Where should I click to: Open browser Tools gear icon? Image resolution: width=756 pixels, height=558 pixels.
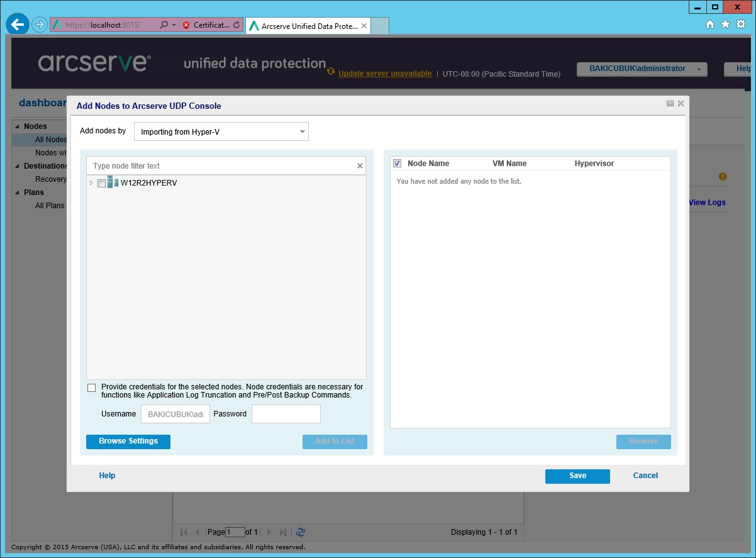point(741,25)
